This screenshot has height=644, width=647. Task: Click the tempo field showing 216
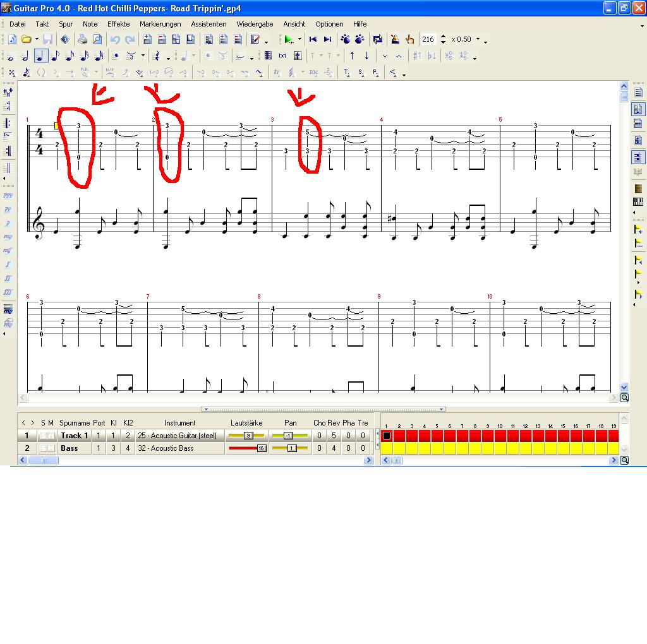point(428,39)
